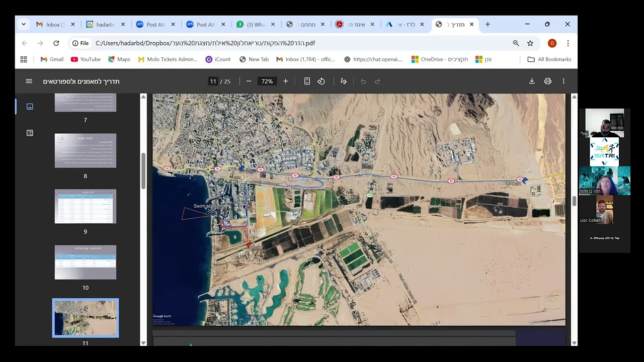Rotate the PDF counterclockwise
The height and width of the screenshot is (362, 644).
pos(321,81)
